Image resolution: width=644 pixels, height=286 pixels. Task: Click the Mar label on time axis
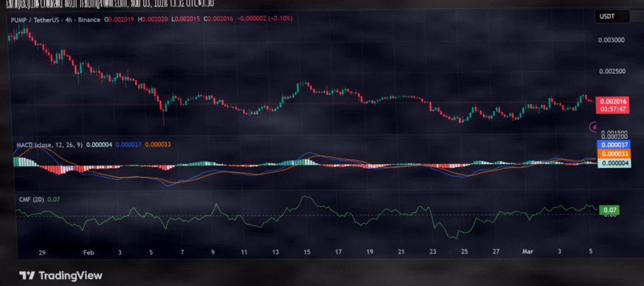[527, 252]
